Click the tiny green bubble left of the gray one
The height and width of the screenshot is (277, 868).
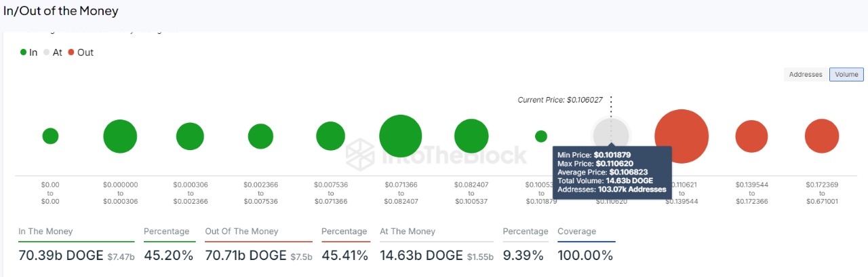click(x=541, y=136)
